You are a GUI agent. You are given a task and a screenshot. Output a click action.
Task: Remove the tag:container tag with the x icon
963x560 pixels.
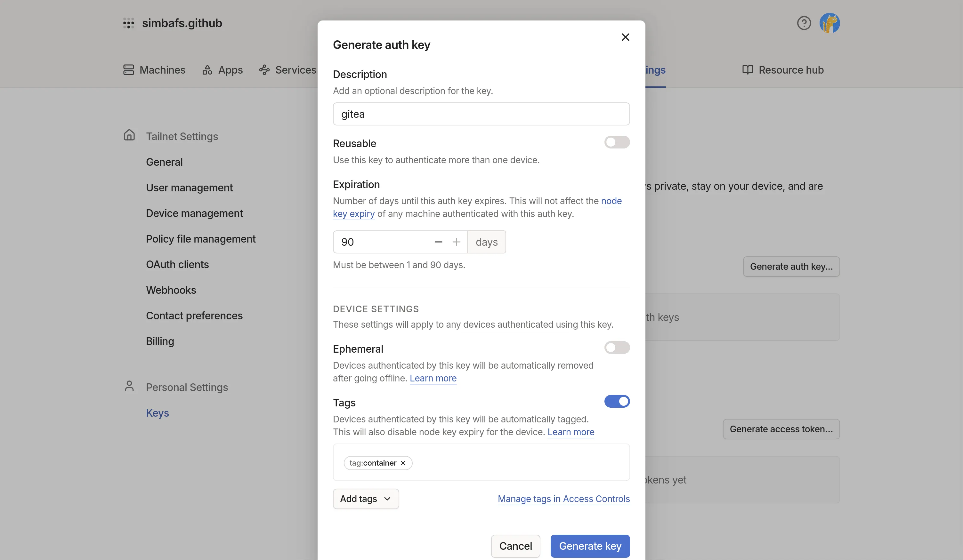coord(403,463)
